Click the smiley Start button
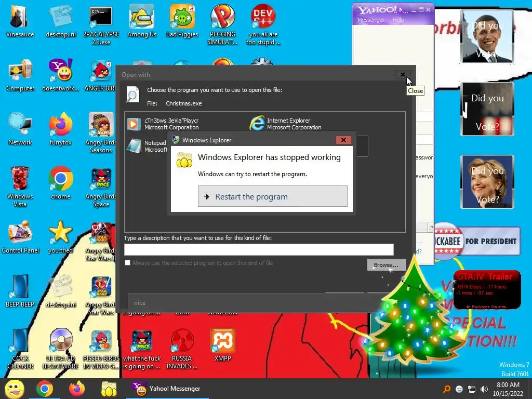532x399 pixels. [14, 389]
